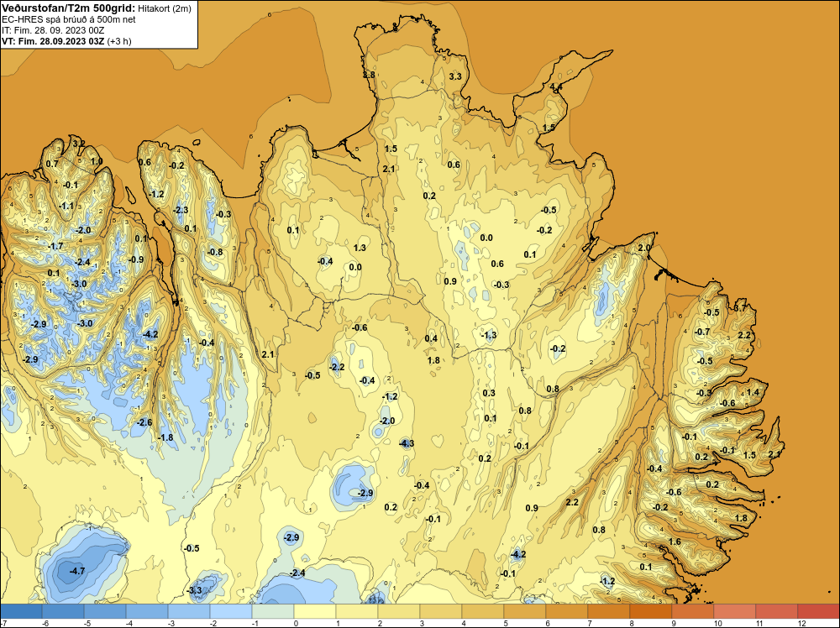Click the 0.3 temperature label
840x628 pixels.
[489, 393]
